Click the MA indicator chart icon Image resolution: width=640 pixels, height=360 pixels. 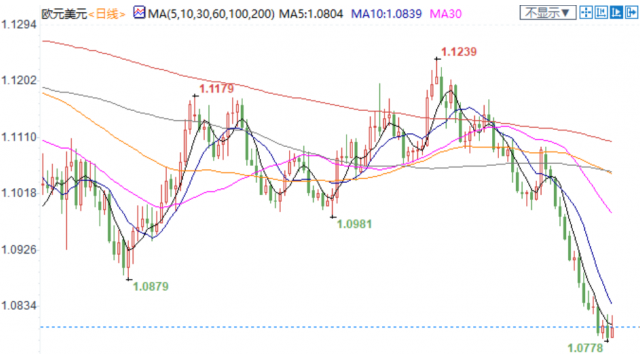click(x=139, y=13)
